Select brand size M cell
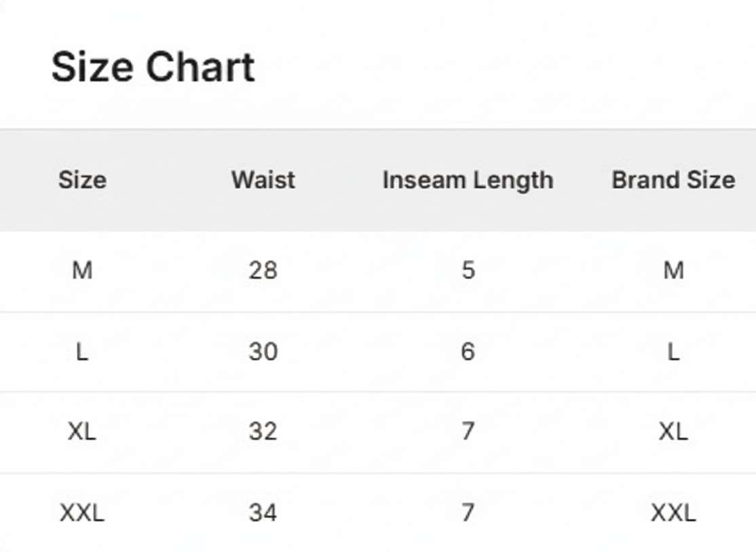Viewport: 756px width, 552px height. (x=674, y=270)
